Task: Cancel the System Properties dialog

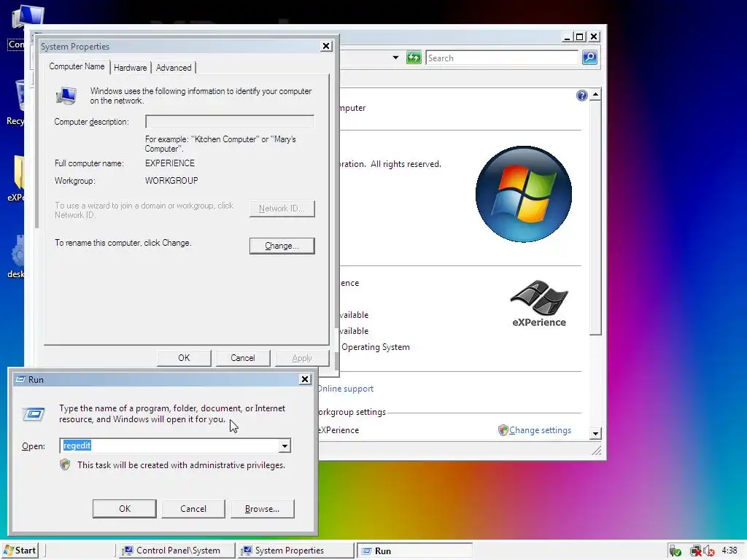Action: [x=243, y=357]
